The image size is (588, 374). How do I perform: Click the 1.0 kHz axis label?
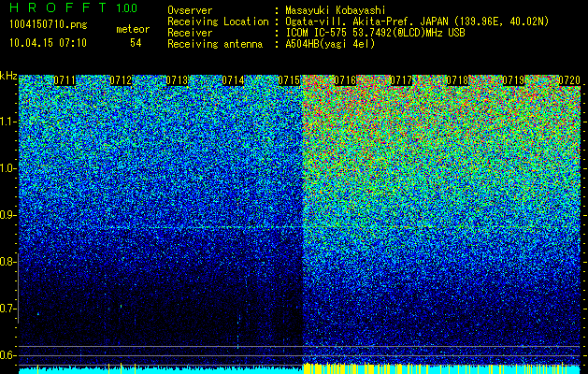tap(7, 169)
